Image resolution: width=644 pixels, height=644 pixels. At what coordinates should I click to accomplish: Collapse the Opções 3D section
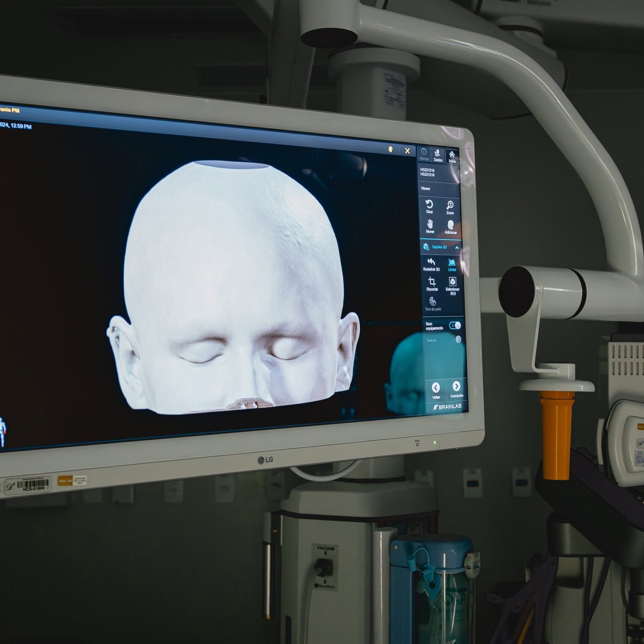[x=457, y=248]
